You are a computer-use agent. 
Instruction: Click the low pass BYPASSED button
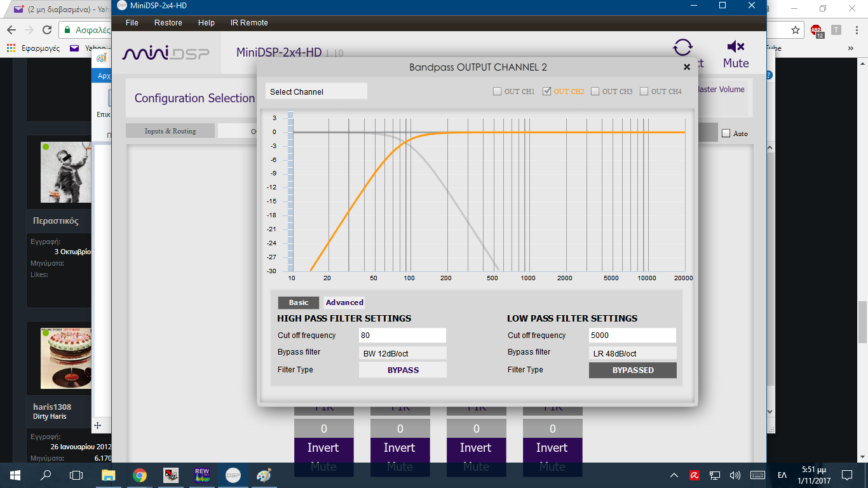coord(632,370)
